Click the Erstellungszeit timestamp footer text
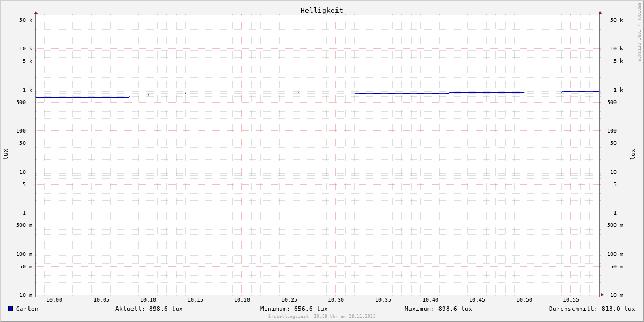The image size is (644, 322). click(322, 317)
